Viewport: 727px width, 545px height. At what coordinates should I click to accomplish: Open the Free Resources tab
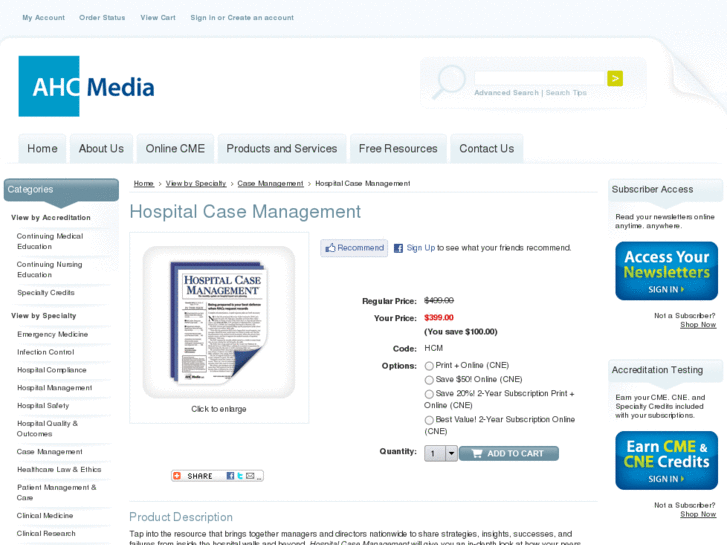tap(398, 148)
